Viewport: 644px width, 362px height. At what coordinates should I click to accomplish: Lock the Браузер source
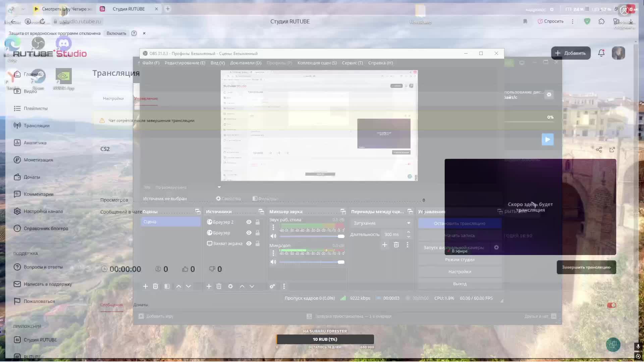[x=258, y=233]
